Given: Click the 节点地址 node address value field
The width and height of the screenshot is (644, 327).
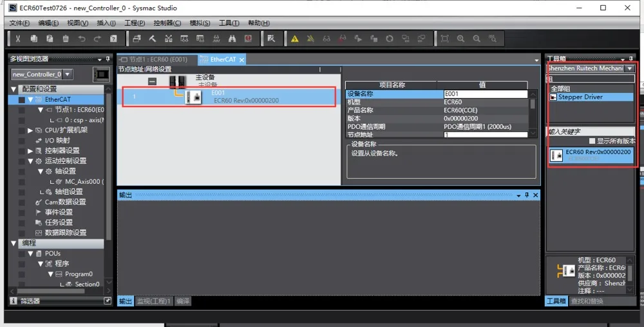Looking at the screenshot, I should click(486, 135).
